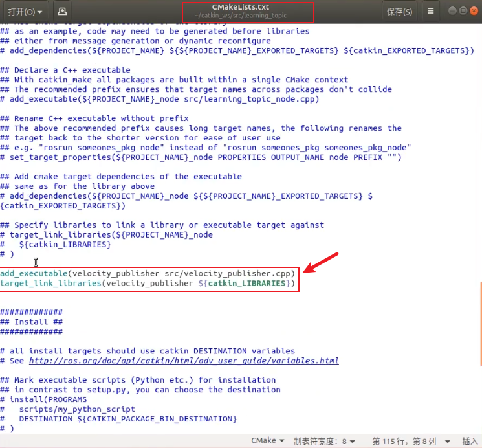Click the '## Declare a C++ executable' line
The width and height of the screenshot is (482, 448).
click(x=65, y=70)
